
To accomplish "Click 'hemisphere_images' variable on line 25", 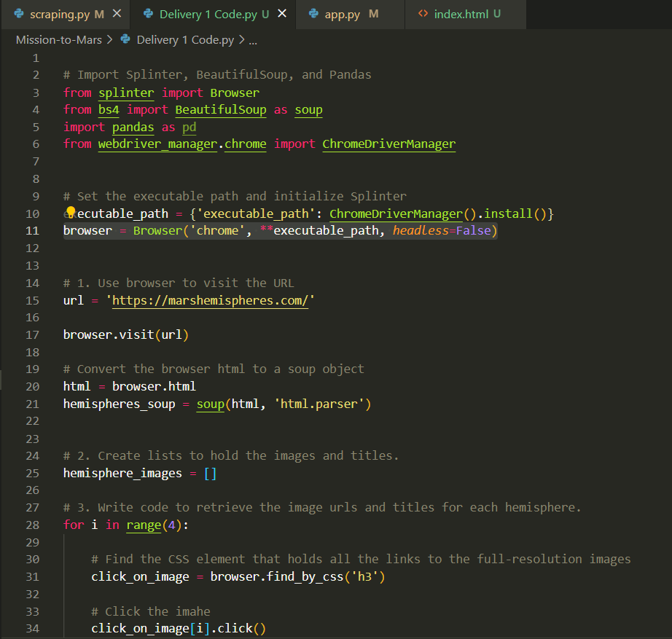I will tap(122, 473).
